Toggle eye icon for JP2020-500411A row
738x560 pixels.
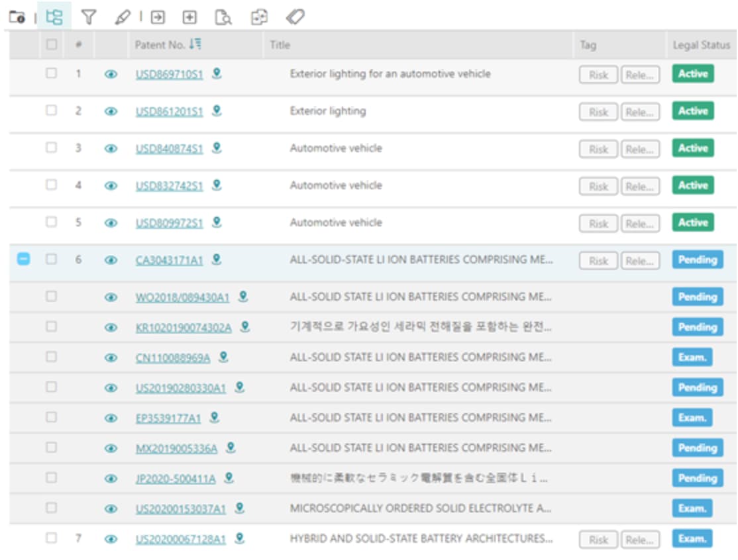click(111, 479)
